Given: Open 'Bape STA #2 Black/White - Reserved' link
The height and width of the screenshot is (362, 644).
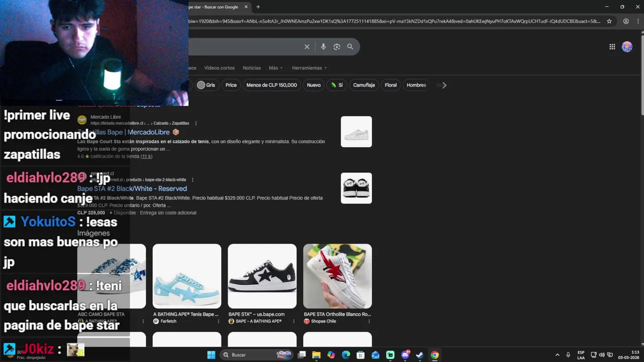Looking at the screenshot, I should 132,189.
